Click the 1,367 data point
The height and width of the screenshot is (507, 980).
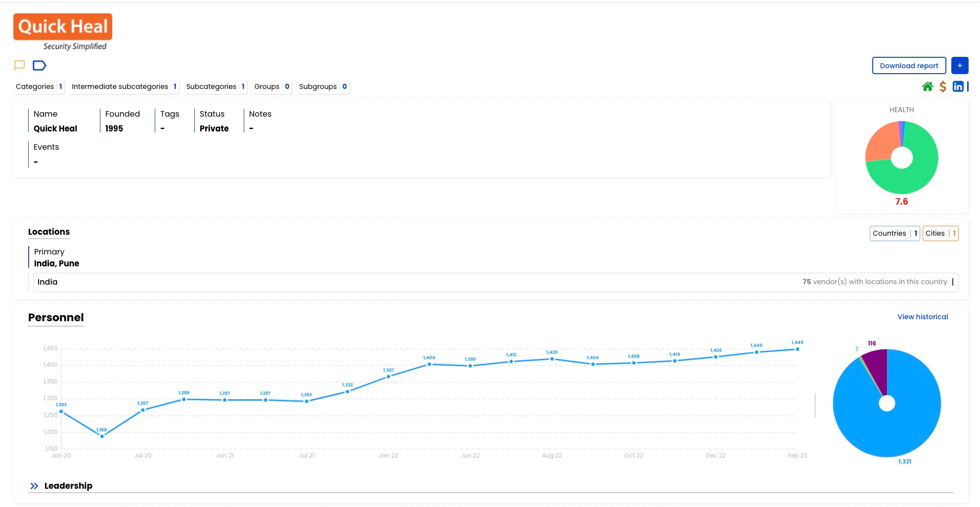tap(388, 377)
